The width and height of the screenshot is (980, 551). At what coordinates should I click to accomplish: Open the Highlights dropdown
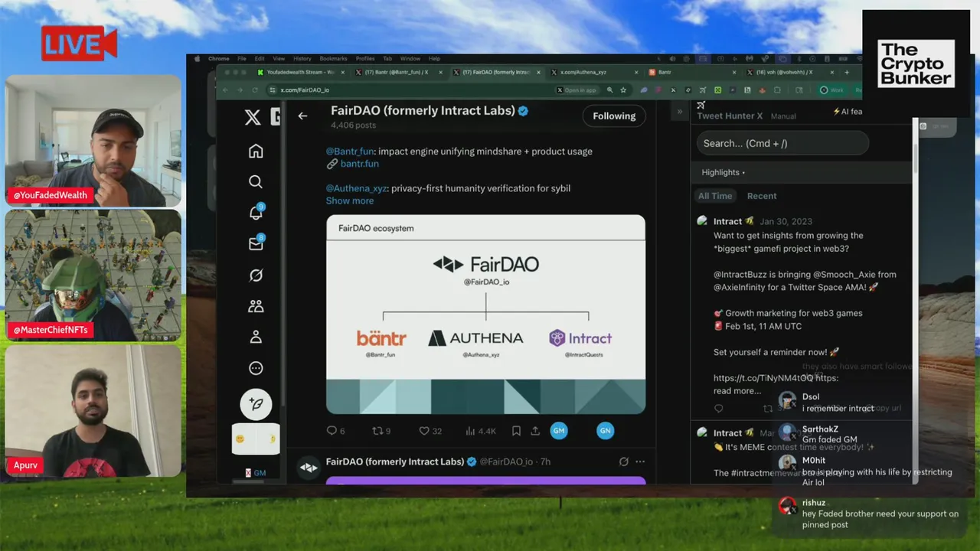tap(723, 172)
